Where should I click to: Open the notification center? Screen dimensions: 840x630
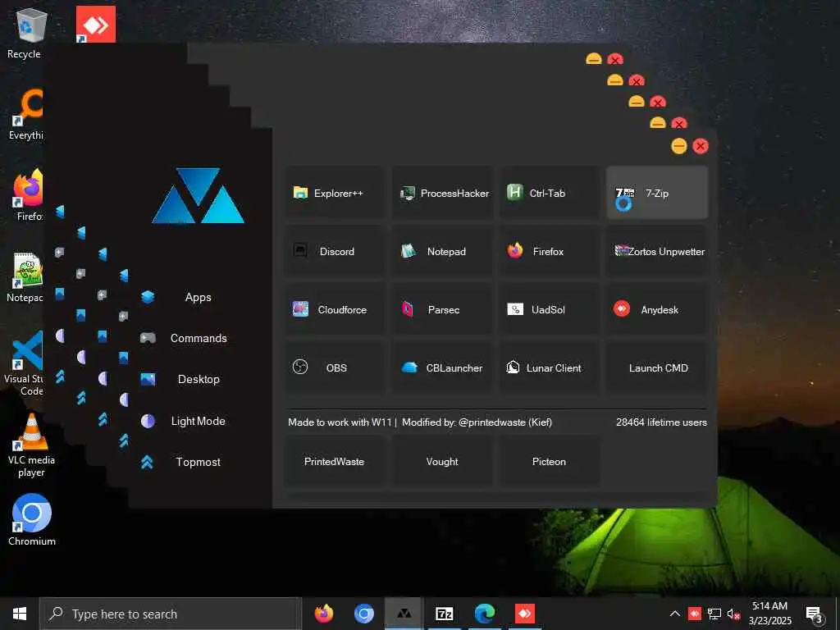815,614
